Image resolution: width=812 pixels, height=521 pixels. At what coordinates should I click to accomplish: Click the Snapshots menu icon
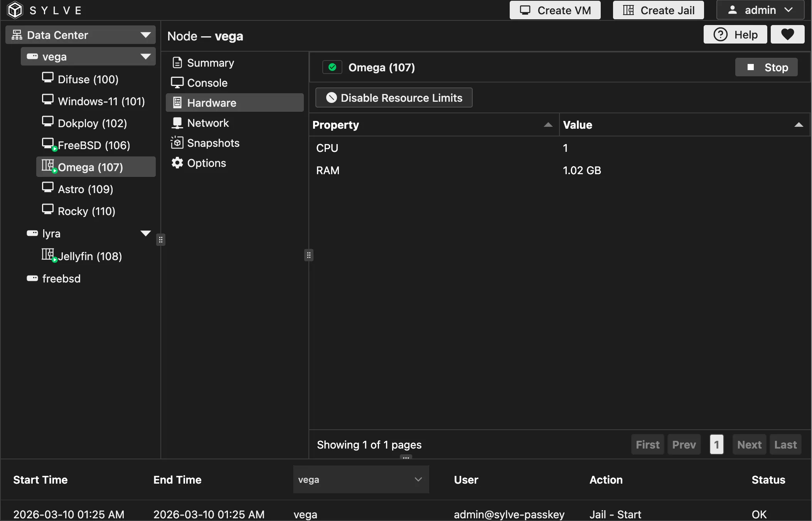click(177, 143)
